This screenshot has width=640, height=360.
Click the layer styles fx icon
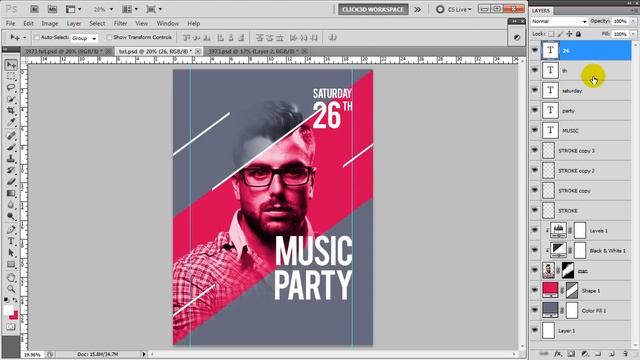click(558, 353)
